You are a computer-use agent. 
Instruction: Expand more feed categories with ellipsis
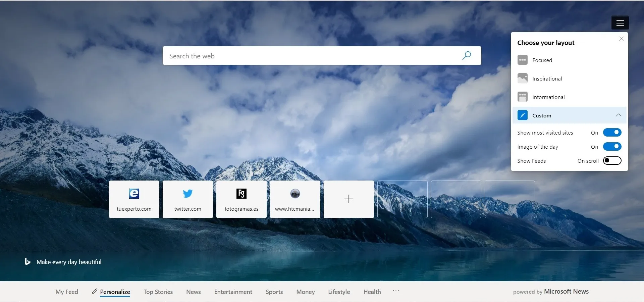[x=396, y=291]
